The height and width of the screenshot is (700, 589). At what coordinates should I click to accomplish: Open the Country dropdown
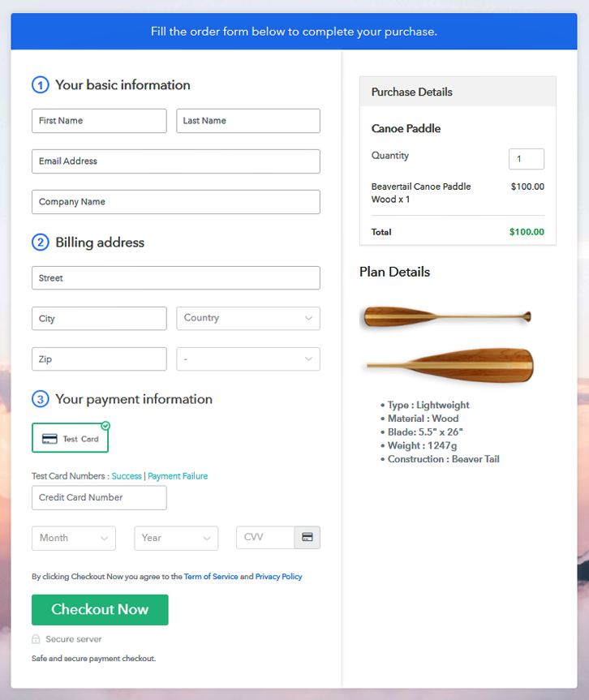coord(248,318)
